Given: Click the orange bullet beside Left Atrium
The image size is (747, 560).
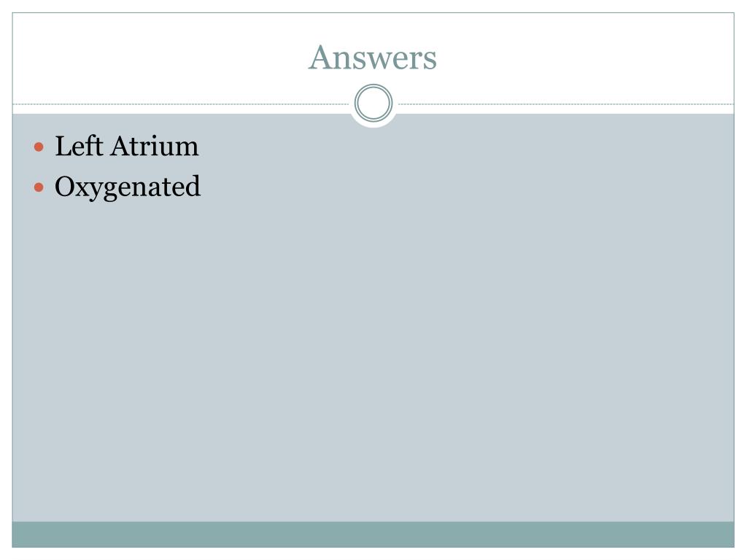Looking at the screenshot, I should point(39,147).
